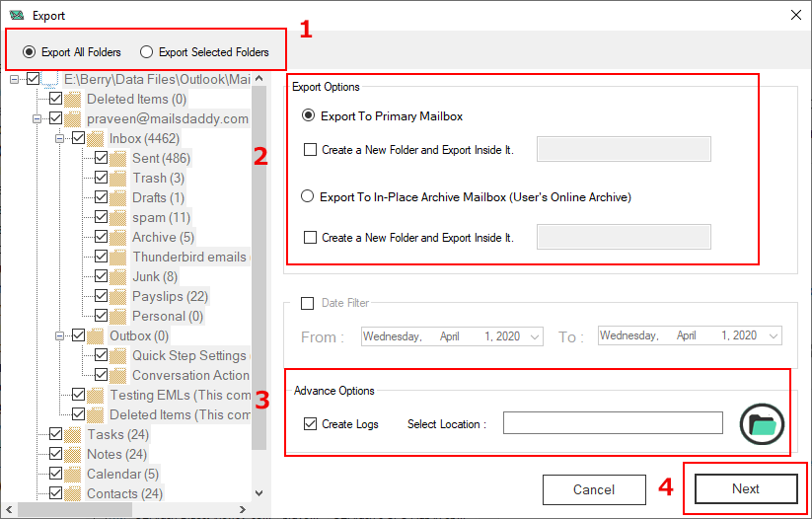
Task: Collapse the Inbox (4462) tree node
Action: (x=59, y=138)
